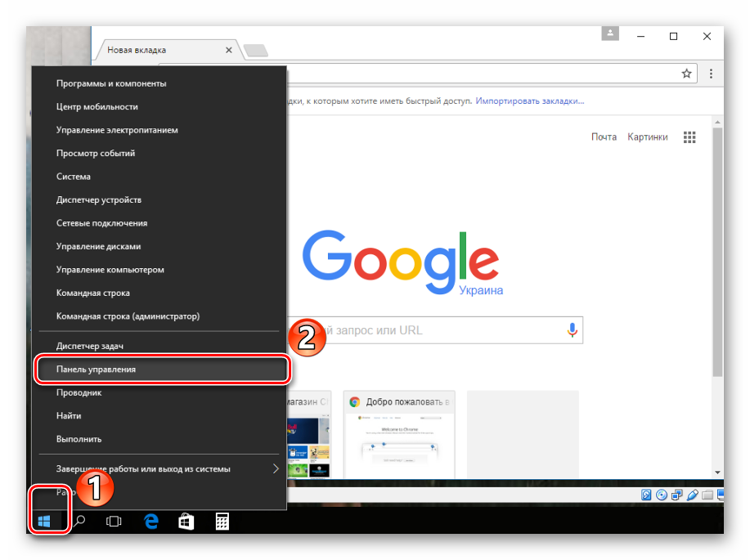Select Центр мобильности menu item
This screenshot has height=560, width=750.
coord(159,106)
